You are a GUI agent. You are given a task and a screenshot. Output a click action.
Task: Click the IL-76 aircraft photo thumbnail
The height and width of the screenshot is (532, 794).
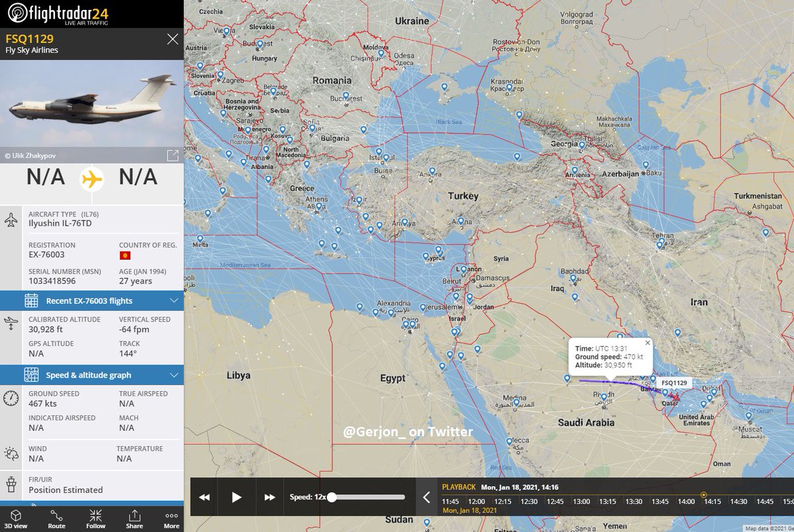click(x=92, y=104)
